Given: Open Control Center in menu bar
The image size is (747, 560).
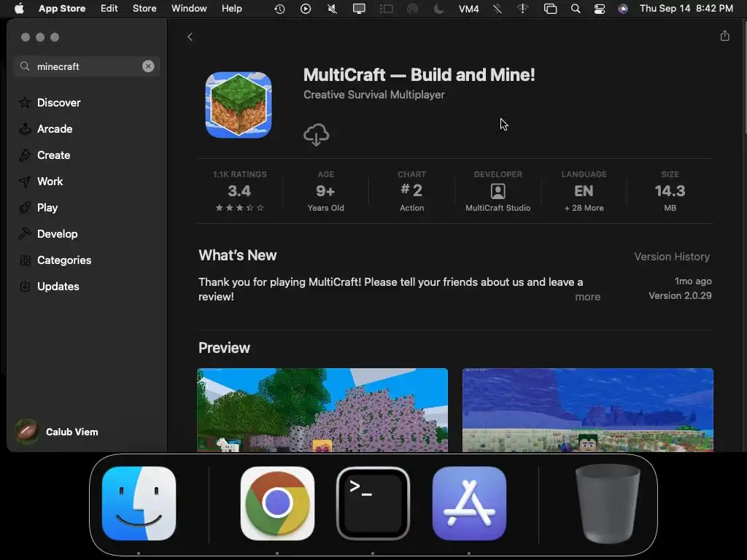Looking at the screenshot, I should coord(600,9).
